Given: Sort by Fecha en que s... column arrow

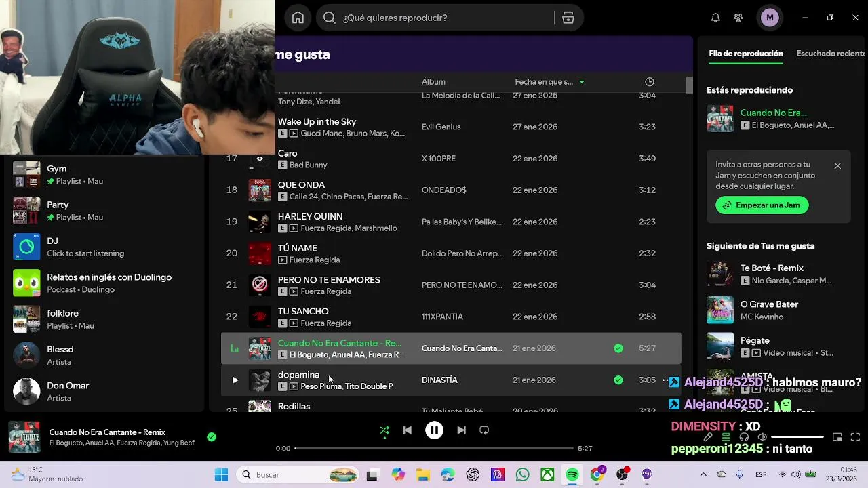Looking at the screenshot, I should (581, 82).
